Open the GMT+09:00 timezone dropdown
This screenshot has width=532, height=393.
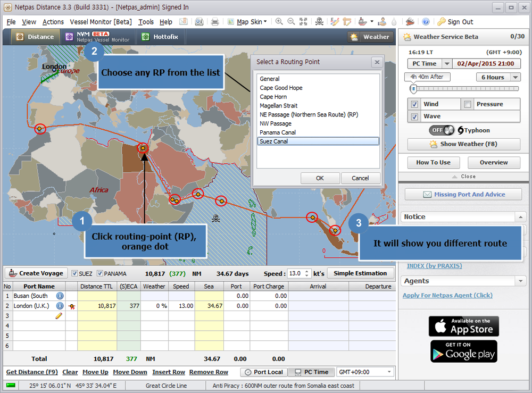click(x=389, y=372)
